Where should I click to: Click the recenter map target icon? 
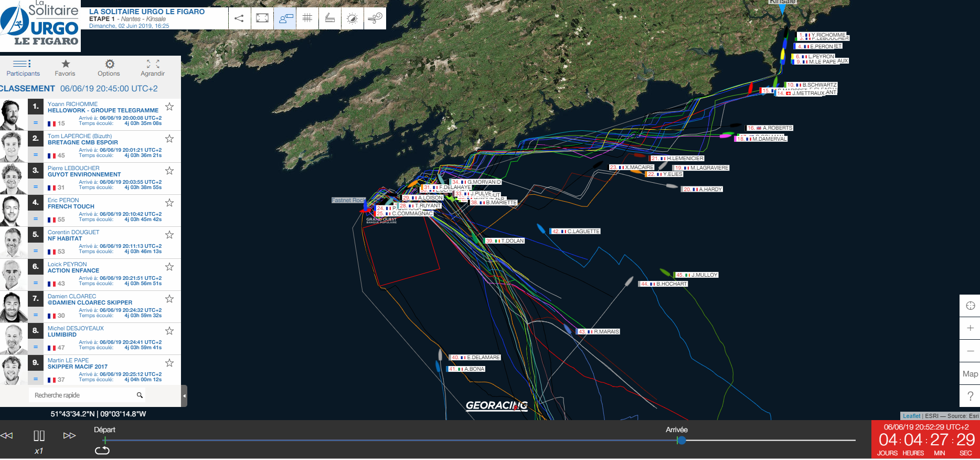point(970,306)
